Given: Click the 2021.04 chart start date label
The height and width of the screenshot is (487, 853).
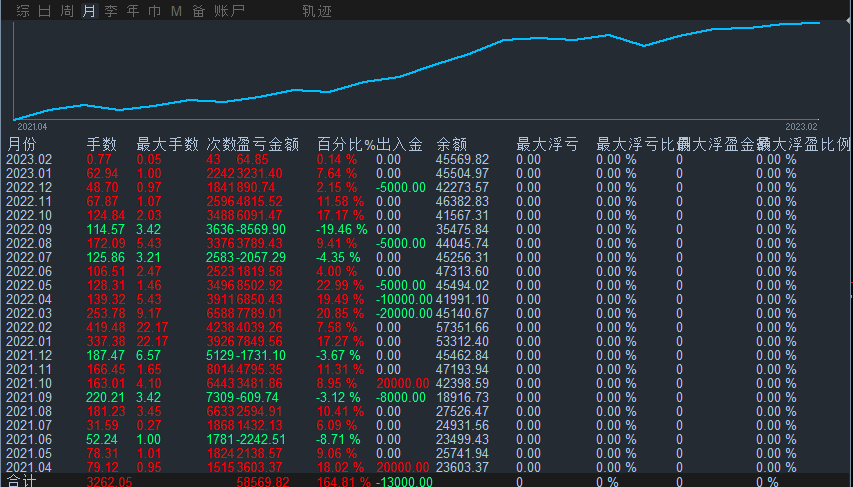Looking at the screenshot, I should [32, 127].
